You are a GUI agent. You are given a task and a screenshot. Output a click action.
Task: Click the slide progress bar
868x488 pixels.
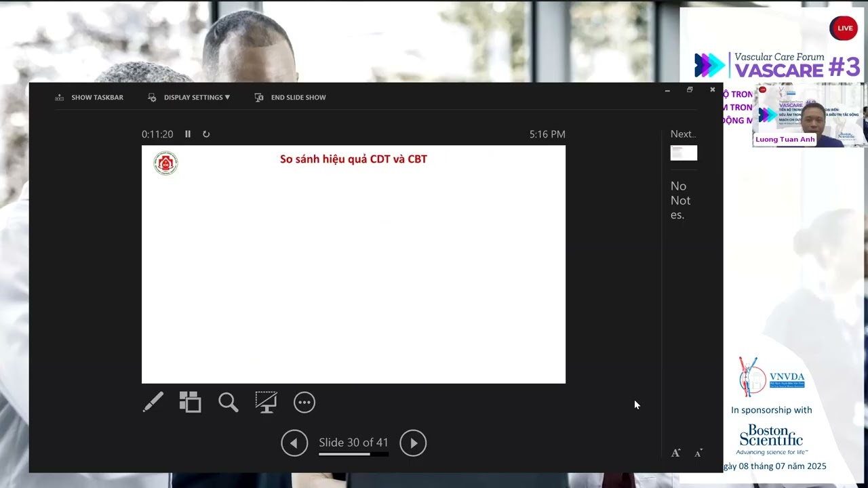353,454
